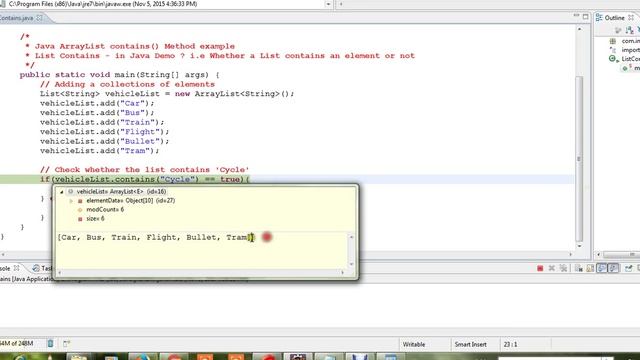Image resolution: width=640 pixels, height=360 pixels.
Task: Collapse the vehicleList ArrayList node in the popup
Action: pyautogui.click(x=62, y=191)
